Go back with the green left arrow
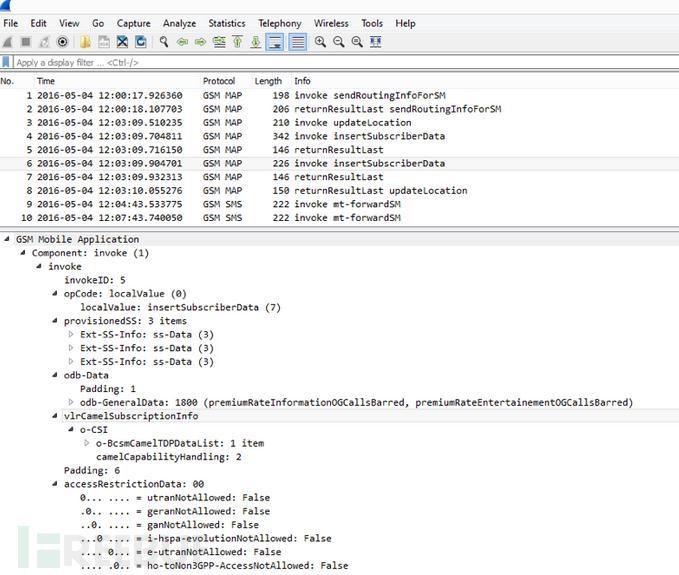This screenshot has height=575, width=679. [182, 42]
